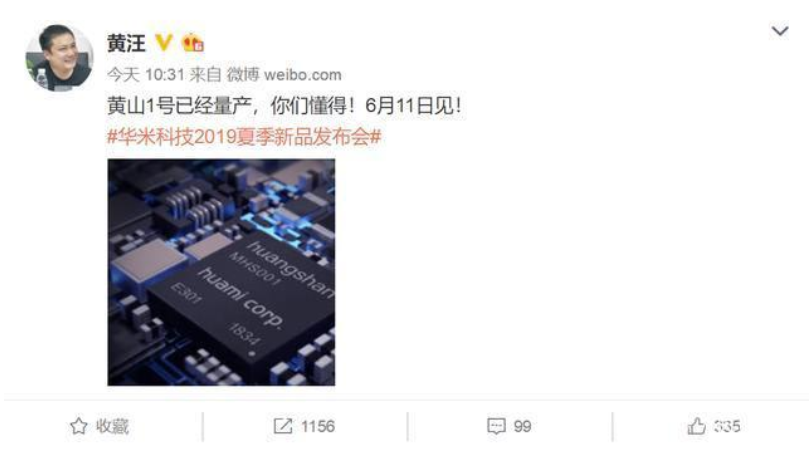Screen dimensions: 810x459
Task: Click the yellow V verified badge
Action: (x=164, y=43)
